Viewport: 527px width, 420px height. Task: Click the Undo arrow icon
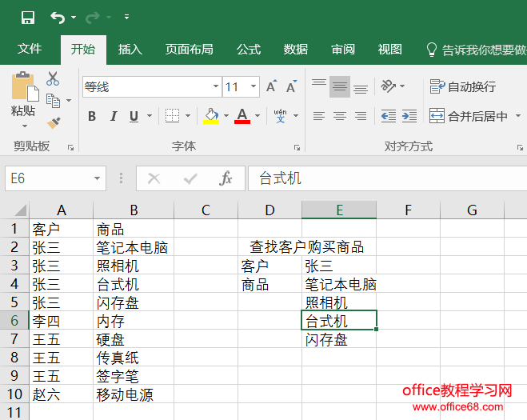pyautogui.click(x=58, y=17)
